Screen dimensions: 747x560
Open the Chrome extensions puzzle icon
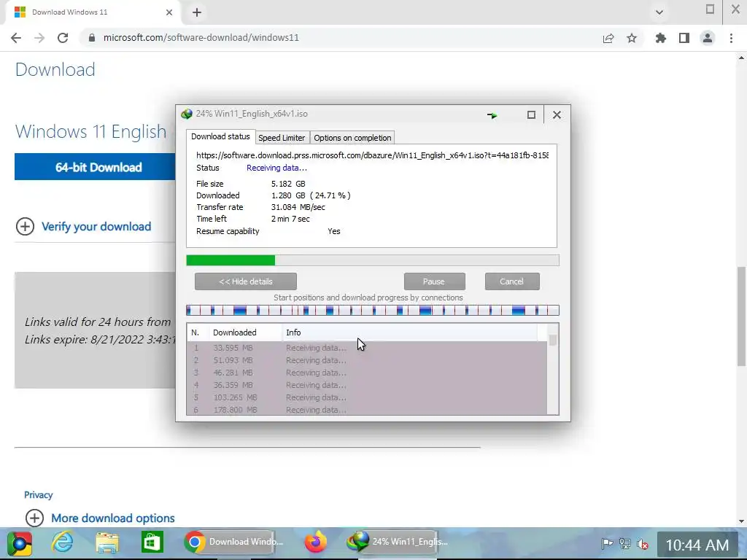point(661,38)
